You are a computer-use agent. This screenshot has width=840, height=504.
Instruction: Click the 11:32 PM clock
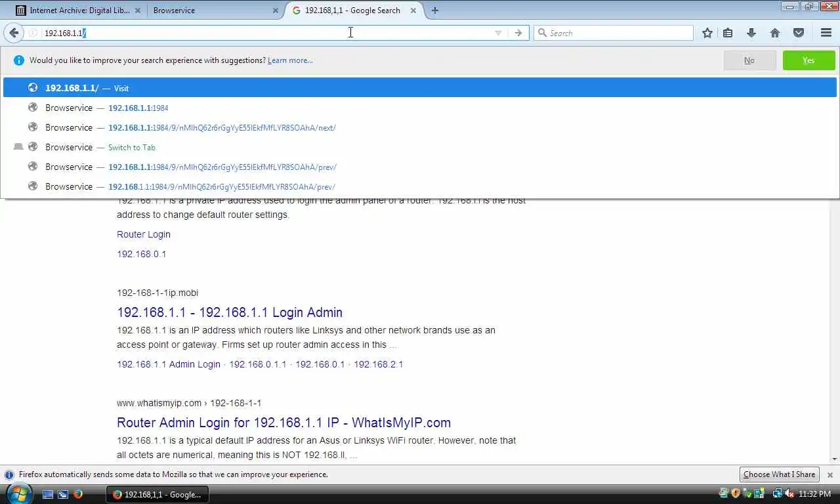point(814,494)
